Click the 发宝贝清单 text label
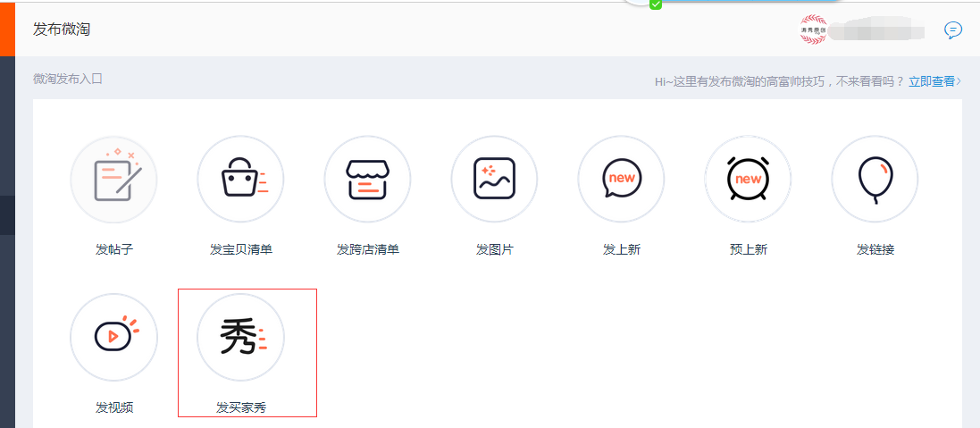The width and height of the screenshot is (980, 428). (x=240, y=249)
